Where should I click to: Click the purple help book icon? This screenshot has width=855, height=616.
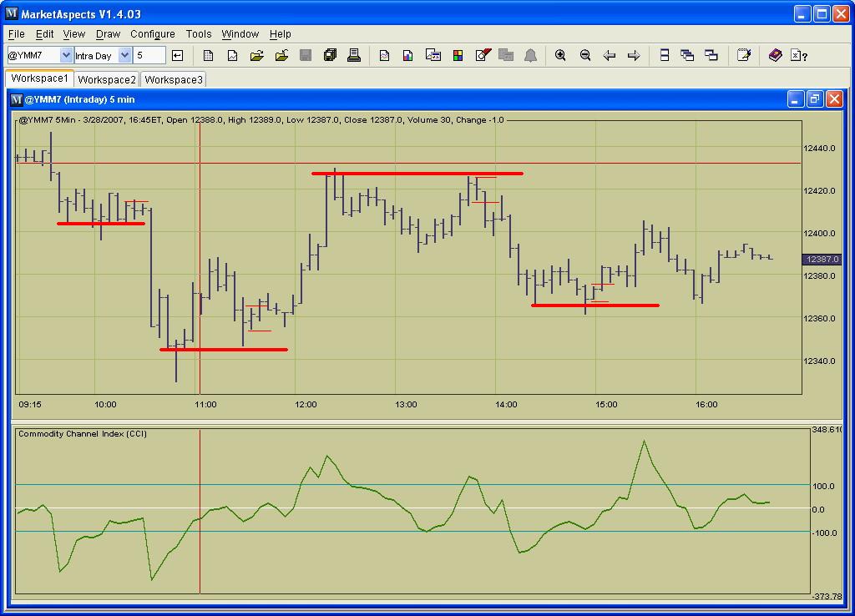click(775, 56)
